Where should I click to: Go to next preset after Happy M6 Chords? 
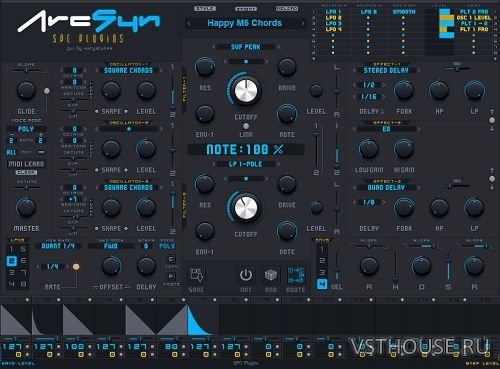(303, 23)
